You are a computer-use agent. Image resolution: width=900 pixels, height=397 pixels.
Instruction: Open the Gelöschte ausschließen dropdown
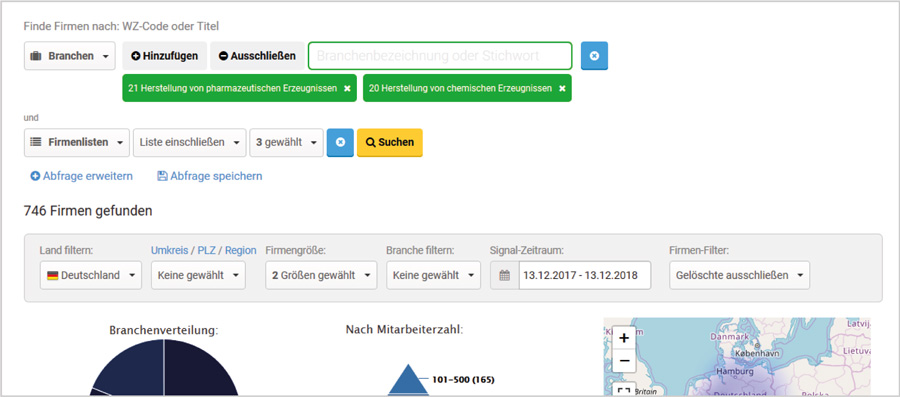click(739, 275)
